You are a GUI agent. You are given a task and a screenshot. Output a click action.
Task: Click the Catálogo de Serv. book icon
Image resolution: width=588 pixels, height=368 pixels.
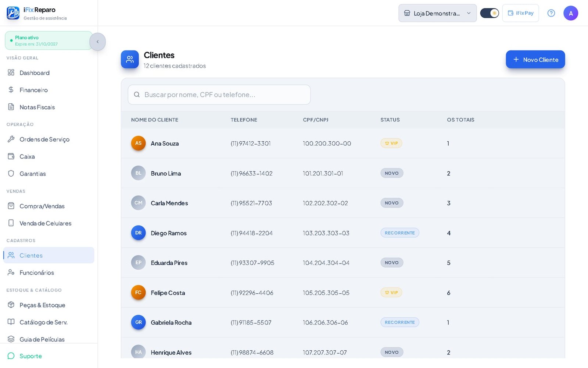tap(11, 322)
